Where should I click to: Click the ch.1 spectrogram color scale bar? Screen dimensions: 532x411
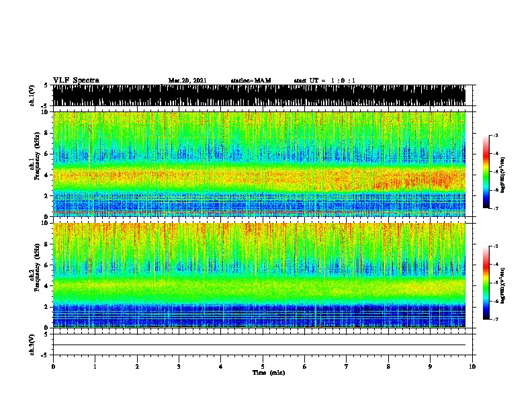tap(486, 172)
